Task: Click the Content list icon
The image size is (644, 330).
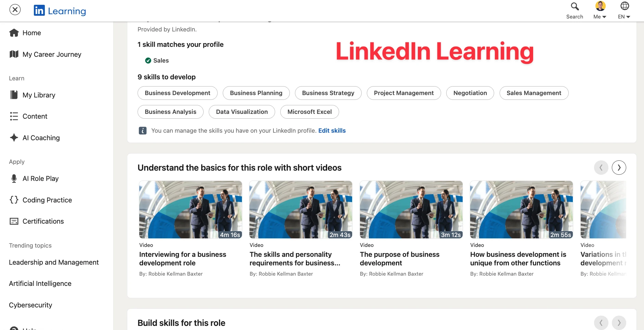Action: click(14, 116)
